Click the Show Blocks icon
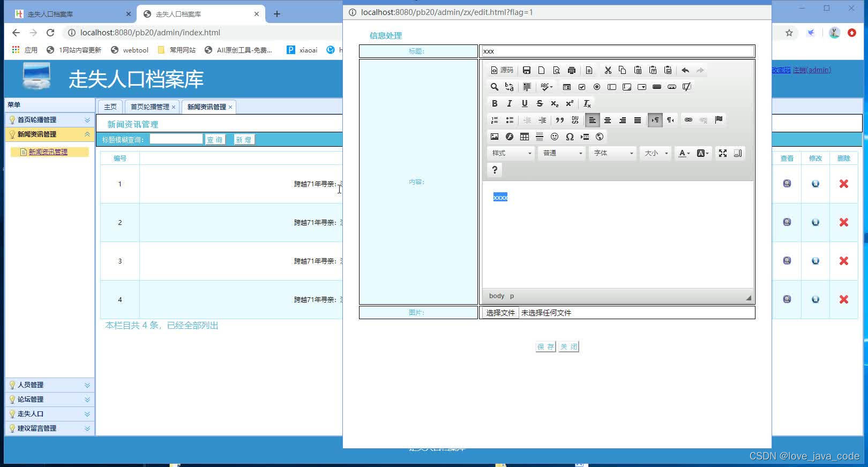This screenshot has width=868, height=467. (738, 153)
